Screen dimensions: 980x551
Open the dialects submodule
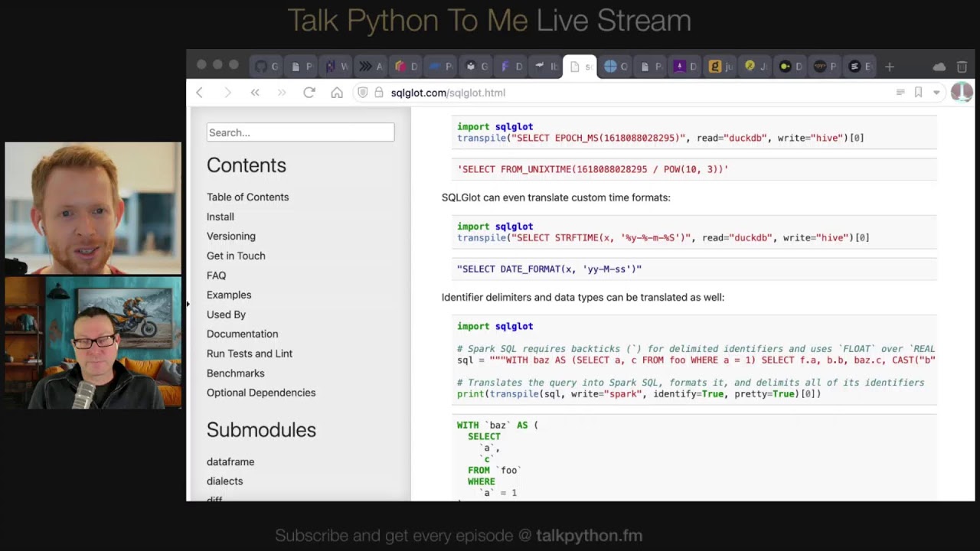(x=224, y=481)
